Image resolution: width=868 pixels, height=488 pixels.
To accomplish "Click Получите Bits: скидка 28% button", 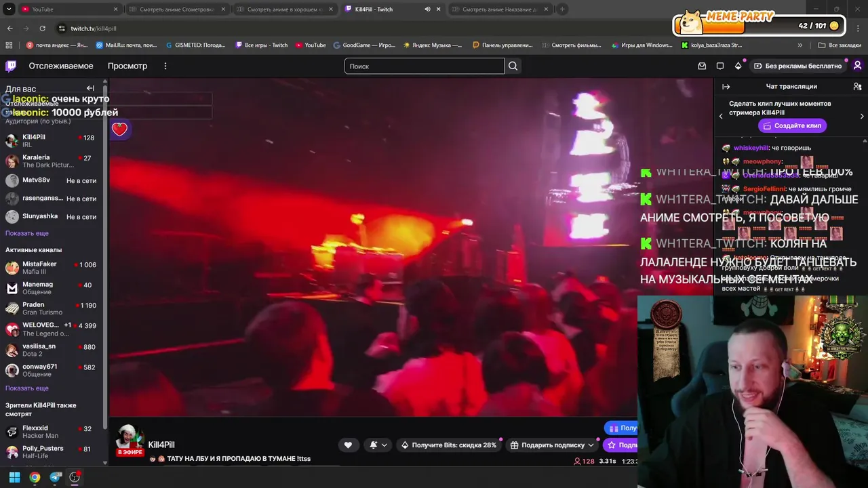I will click(448, 445).
